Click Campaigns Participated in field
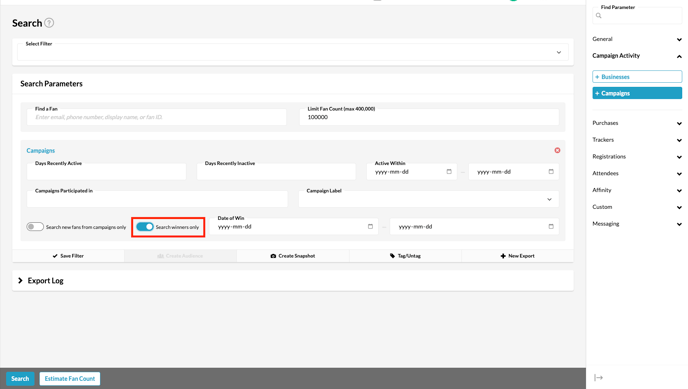 pos(157,199)
